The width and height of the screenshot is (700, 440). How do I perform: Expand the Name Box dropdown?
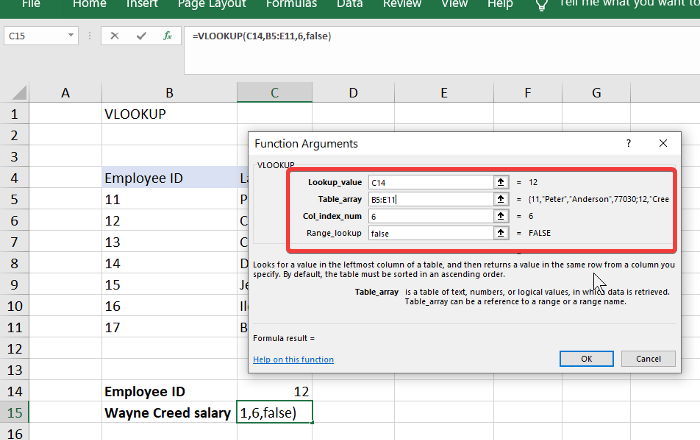tap(71, 35)
